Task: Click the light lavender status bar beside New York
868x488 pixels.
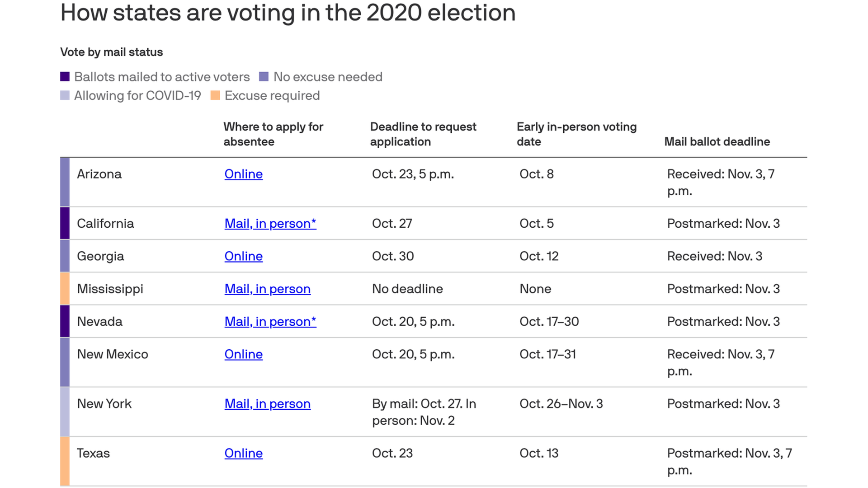Action: [x=65, y=412]
